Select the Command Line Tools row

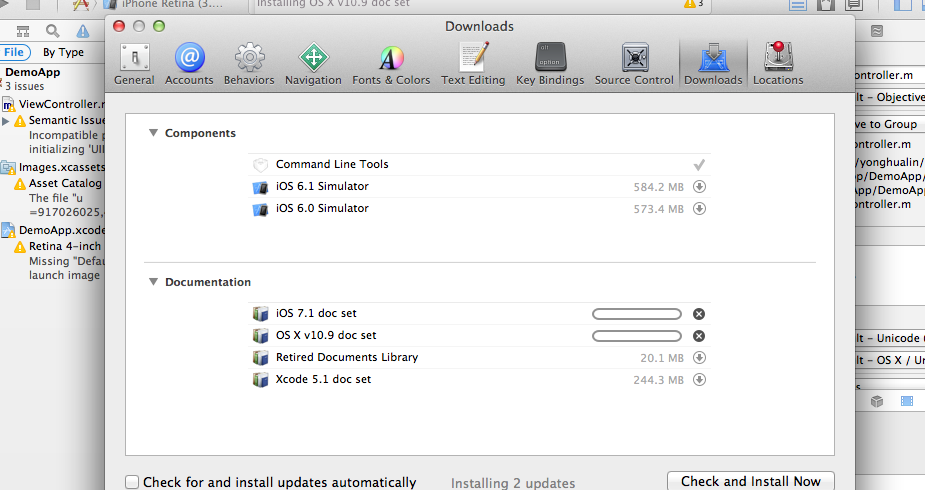479,165
